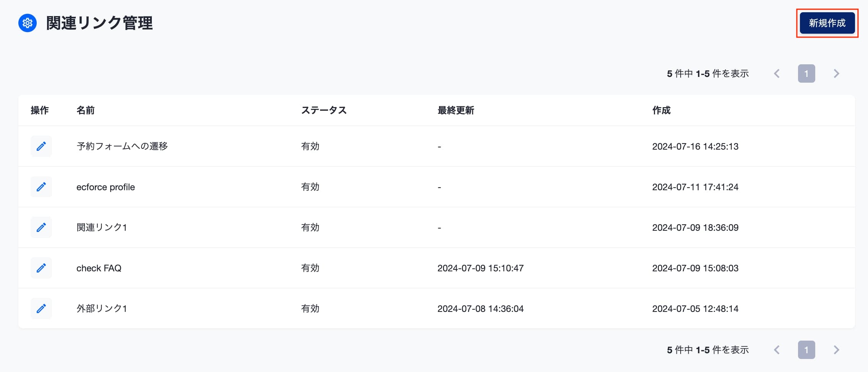Click the check FAQ name cell
This screenshot has height=372, width=868.
[x=99, y=268]
